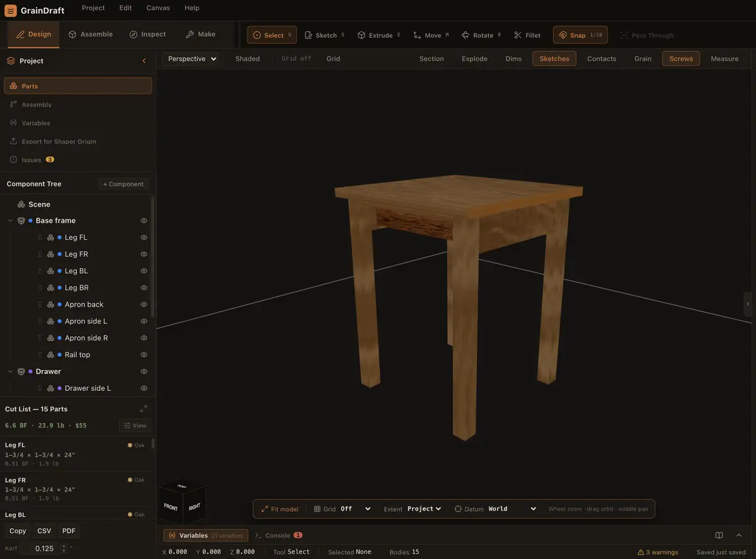
Task: Open the Console tab
Action: [x=278, y=535]
